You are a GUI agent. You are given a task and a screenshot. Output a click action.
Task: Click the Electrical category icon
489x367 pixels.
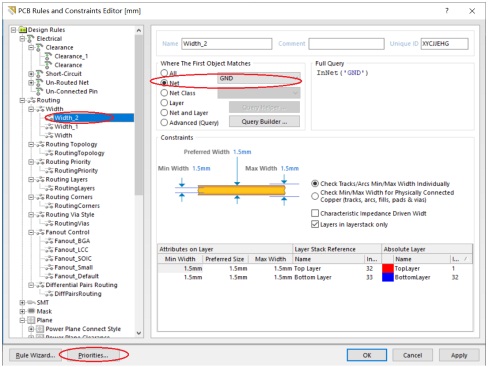point(31,39)
